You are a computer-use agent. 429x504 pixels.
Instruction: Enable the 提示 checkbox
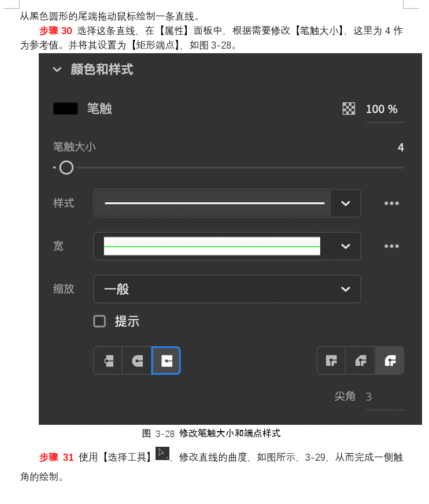click(x=99, y=321)
